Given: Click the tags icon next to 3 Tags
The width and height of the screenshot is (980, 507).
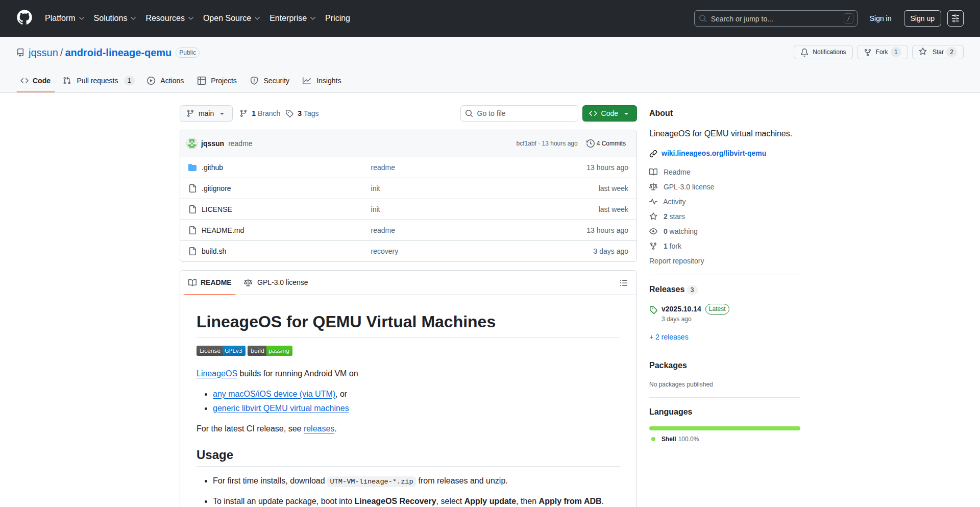Looking at the screenshot, I should pos(289,113).
